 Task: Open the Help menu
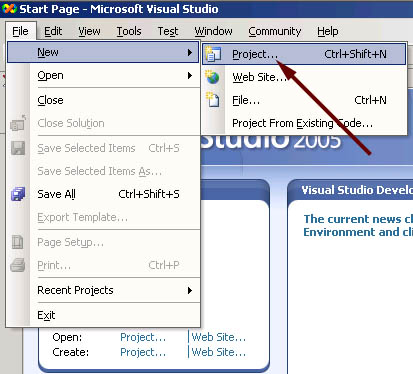tap(328, 31)
